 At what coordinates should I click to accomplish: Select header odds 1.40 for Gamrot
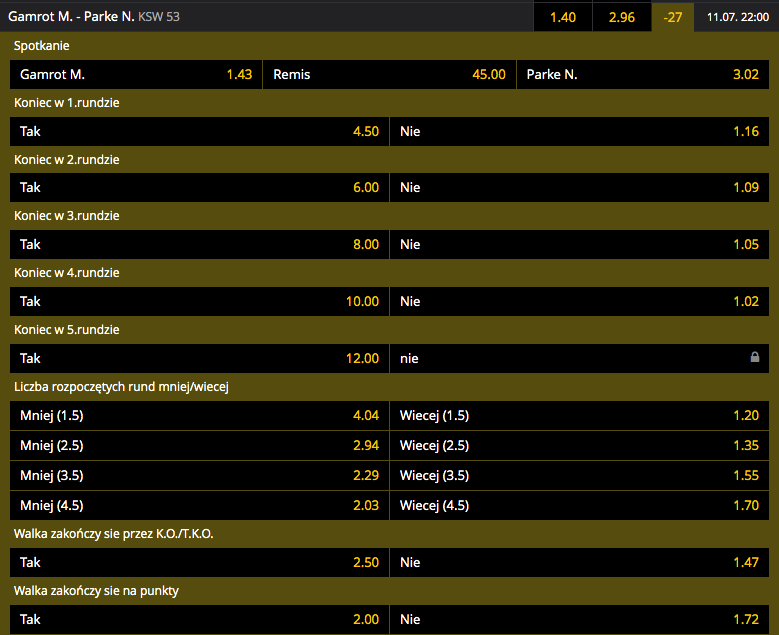pos(563,17)
